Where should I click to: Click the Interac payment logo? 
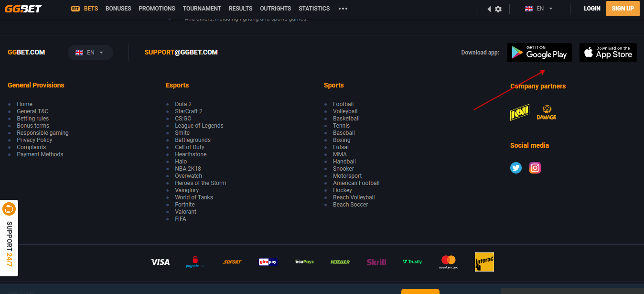click(x=484, y=262)
